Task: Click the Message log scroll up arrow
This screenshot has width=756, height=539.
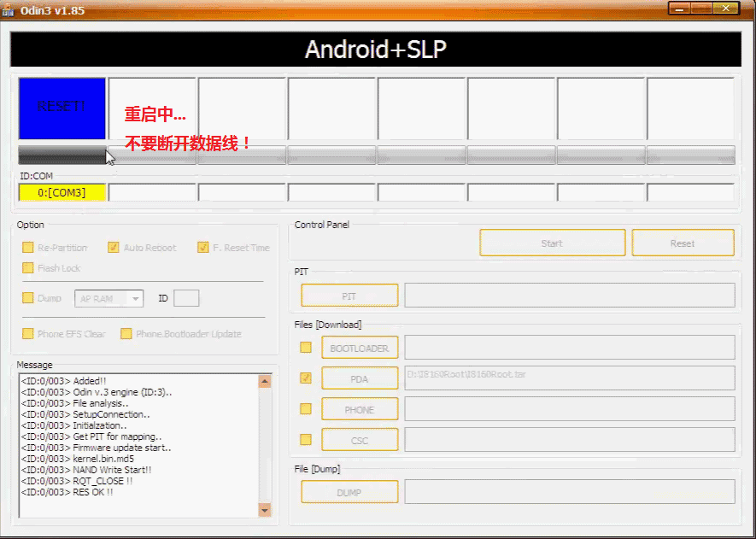Action: point(265,381)
